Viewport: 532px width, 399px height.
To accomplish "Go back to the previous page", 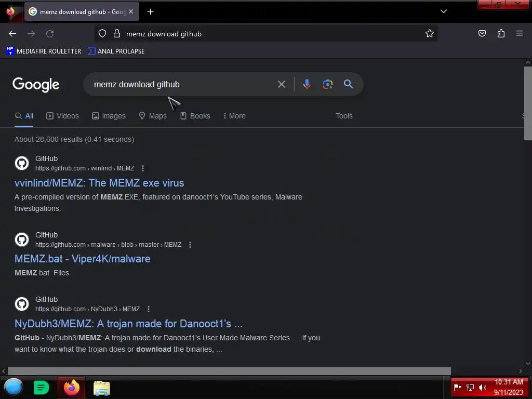I will 12,34.
